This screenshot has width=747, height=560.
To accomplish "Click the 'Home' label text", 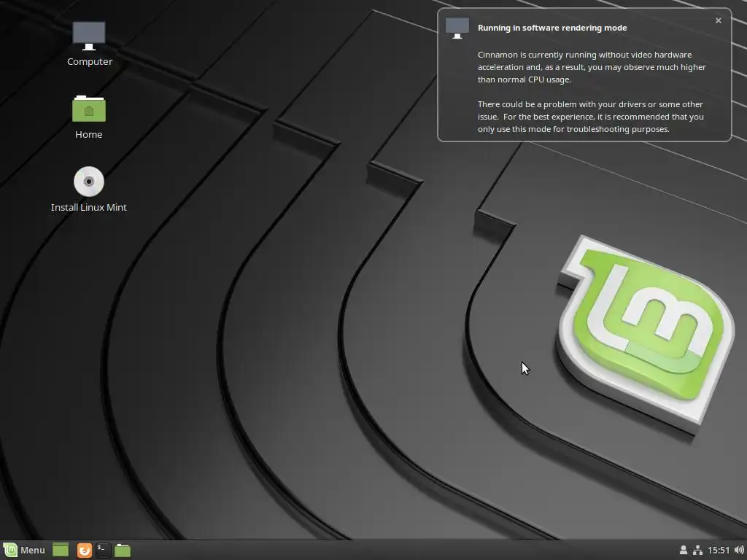I will click(x=88, y=134).
